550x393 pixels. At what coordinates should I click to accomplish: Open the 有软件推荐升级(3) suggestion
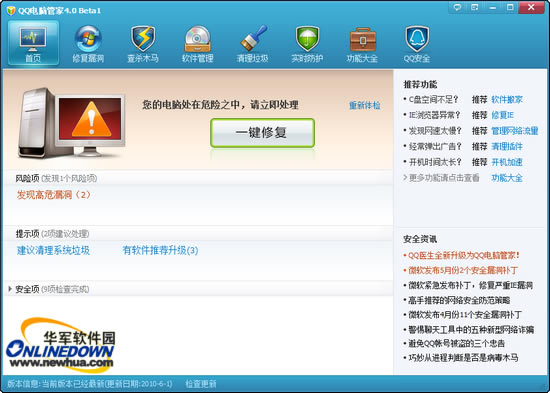[x=160, y=250]
